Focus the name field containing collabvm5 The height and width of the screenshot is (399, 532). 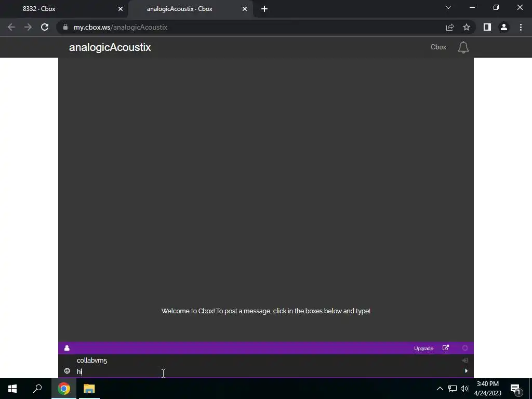[267, 361]
